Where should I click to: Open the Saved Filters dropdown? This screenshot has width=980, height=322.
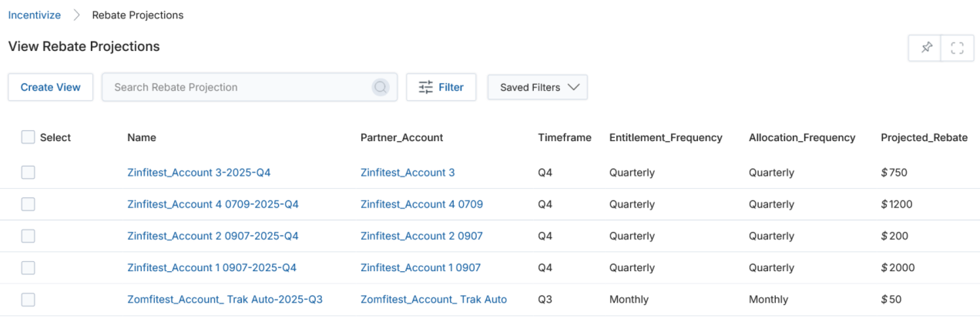538,87
